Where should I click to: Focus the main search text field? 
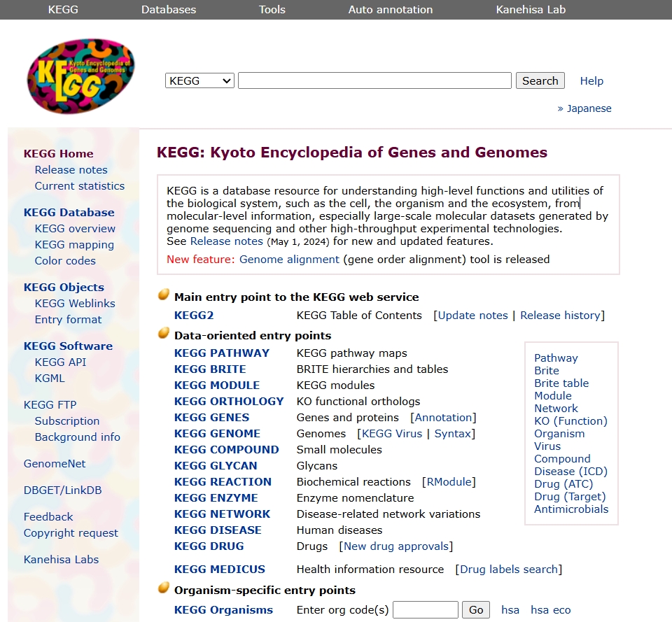(374, 80)
